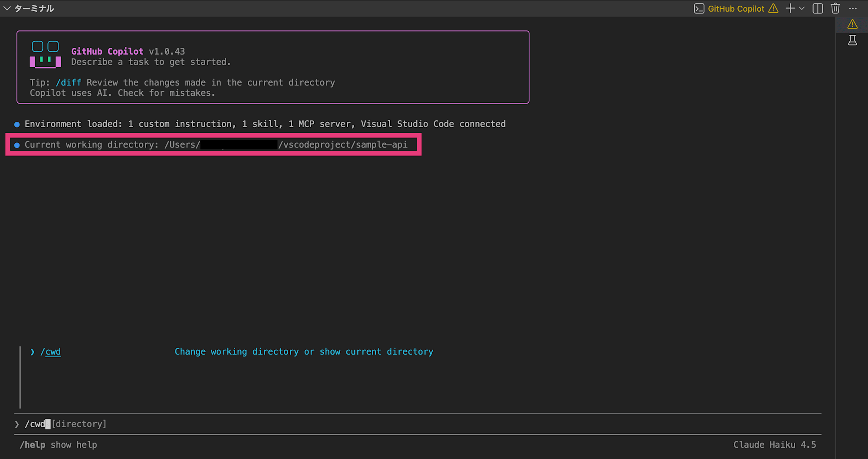Click the warning icon next to GitHub Copilot title
This screenshot has height=459, width=868.
(773, 8)
